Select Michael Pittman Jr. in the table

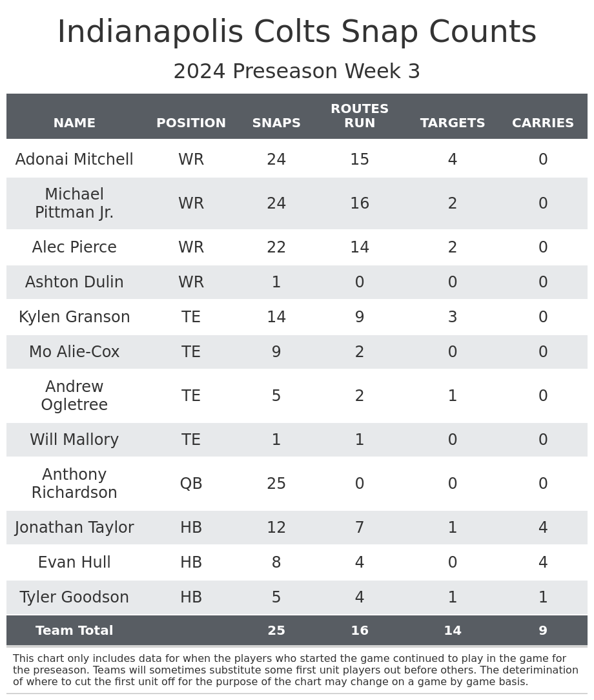coord(74,203)
